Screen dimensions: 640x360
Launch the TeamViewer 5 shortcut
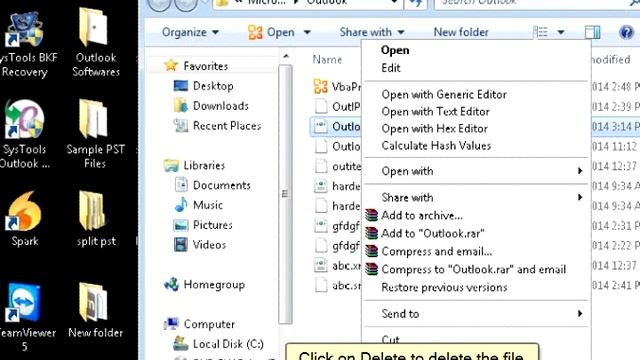(x=24, y=316)
